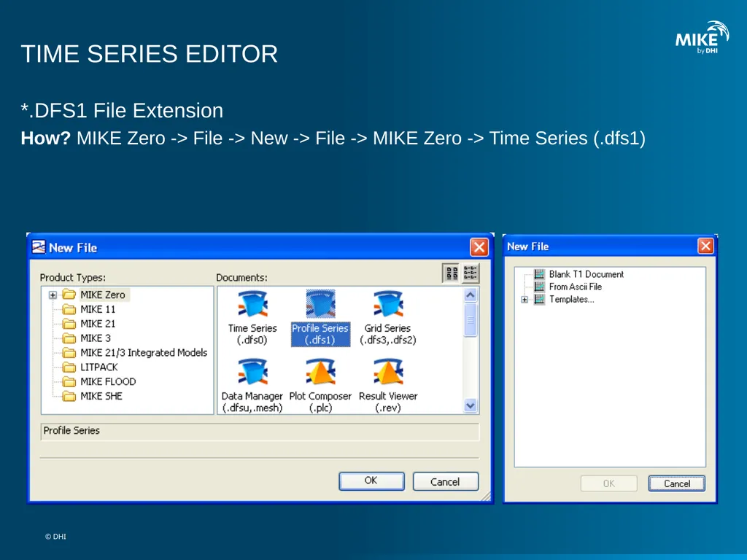Viewport: 747px width, 560px height.
Task: Click the MIKE Zero app icon in title bar
Action: pos(39,247)
